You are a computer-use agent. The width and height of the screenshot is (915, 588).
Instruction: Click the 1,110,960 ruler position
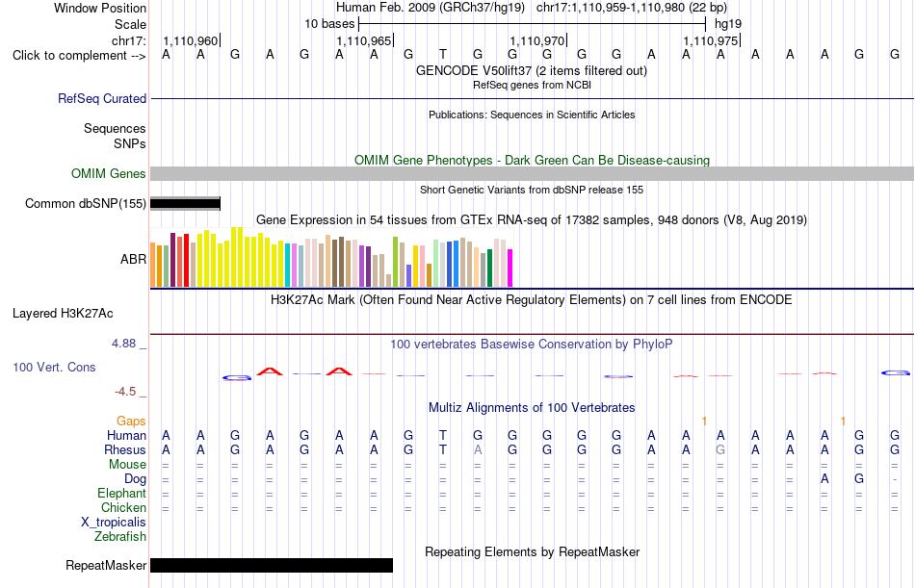point(191,40)
